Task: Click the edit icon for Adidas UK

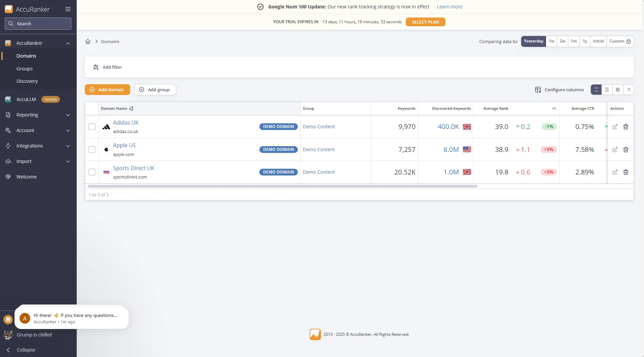Action: coord(615,127)
